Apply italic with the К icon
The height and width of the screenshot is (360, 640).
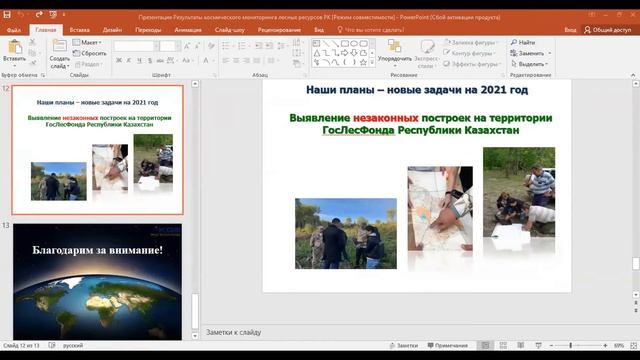point(129,60)
